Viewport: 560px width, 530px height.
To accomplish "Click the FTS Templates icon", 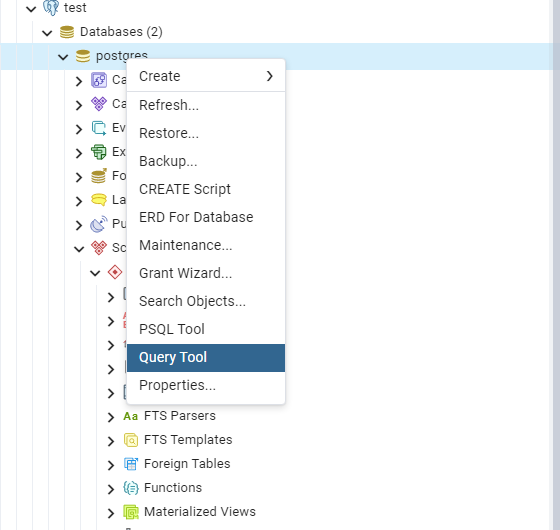I will point(131,440).
